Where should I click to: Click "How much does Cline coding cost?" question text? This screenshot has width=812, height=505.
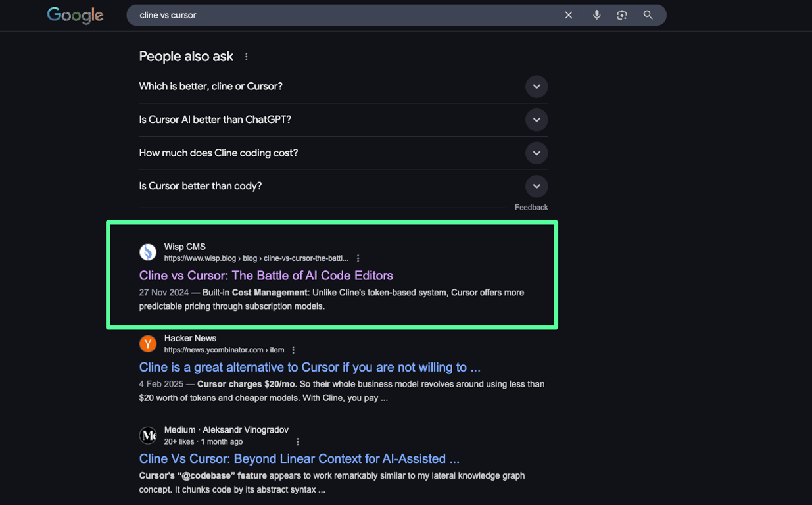218,153
